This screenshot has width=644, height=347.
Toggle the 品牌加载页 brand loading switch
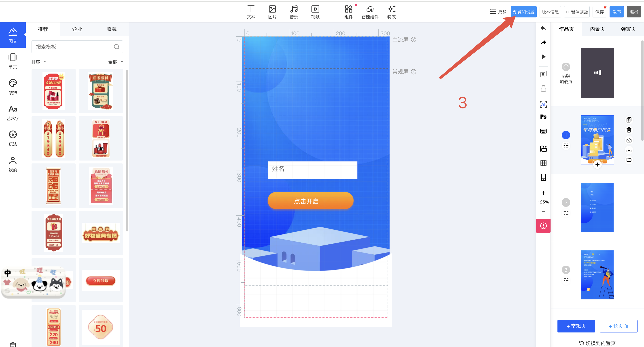click(566, 67)
